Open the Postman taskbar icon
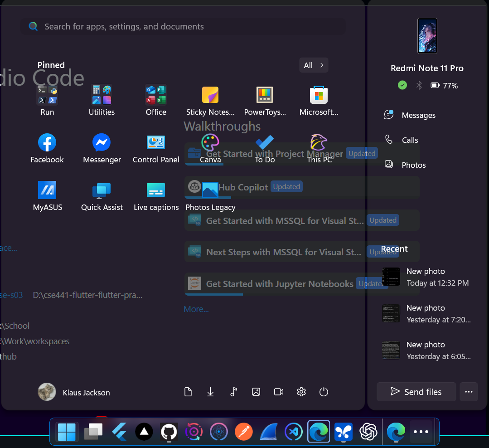This screenshot has height=448, width=489. (243, 432)
